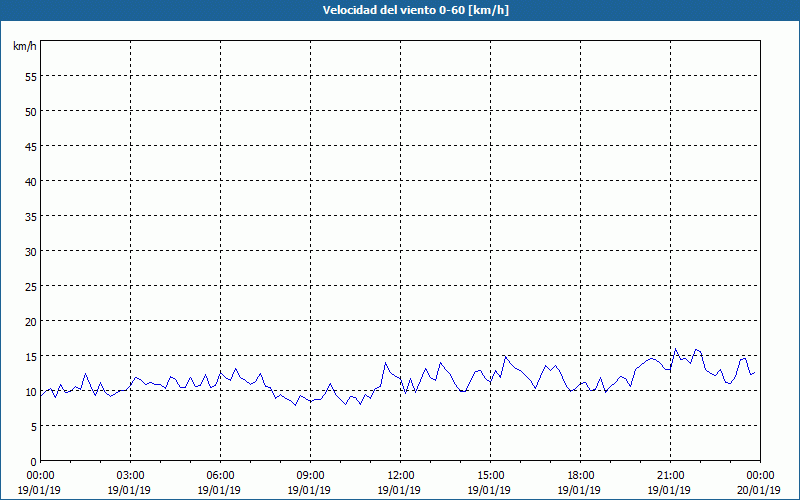Click the y-axis value 45
This screenshot has width=800, height=500.
coord(31,146)
